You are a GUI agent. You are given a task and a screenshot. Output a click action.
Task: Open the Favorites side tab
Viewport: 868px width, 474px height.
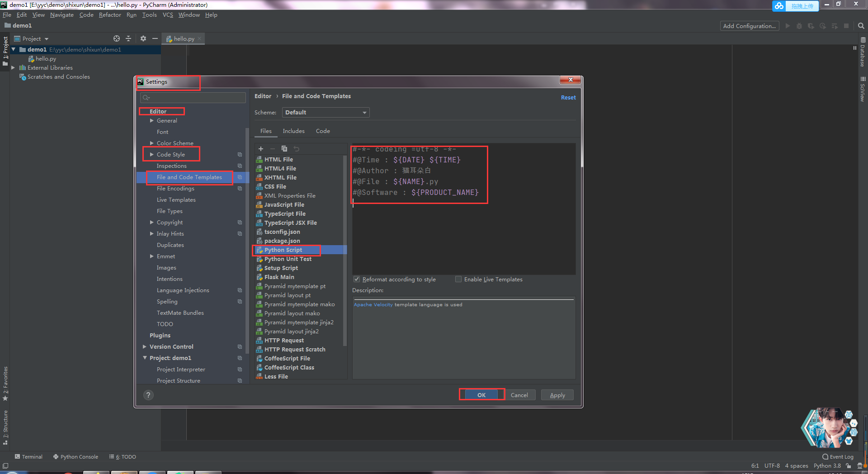(5, 384)
